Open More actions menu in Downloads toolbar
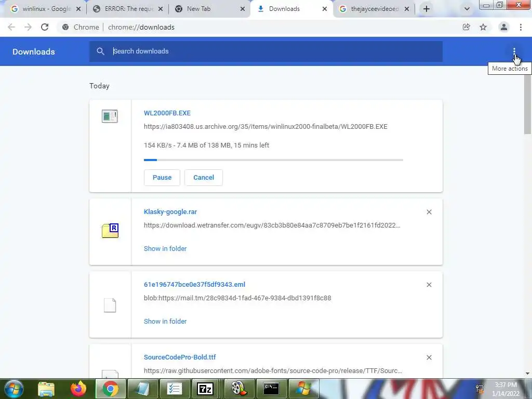This screenshot has height=399, width=532. pos(514,51)
